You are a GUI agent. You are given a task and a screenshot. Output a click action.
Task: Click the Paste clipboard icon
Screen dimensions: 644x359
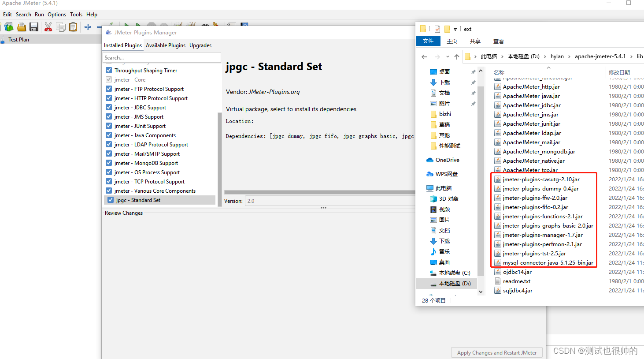(73, 27)
